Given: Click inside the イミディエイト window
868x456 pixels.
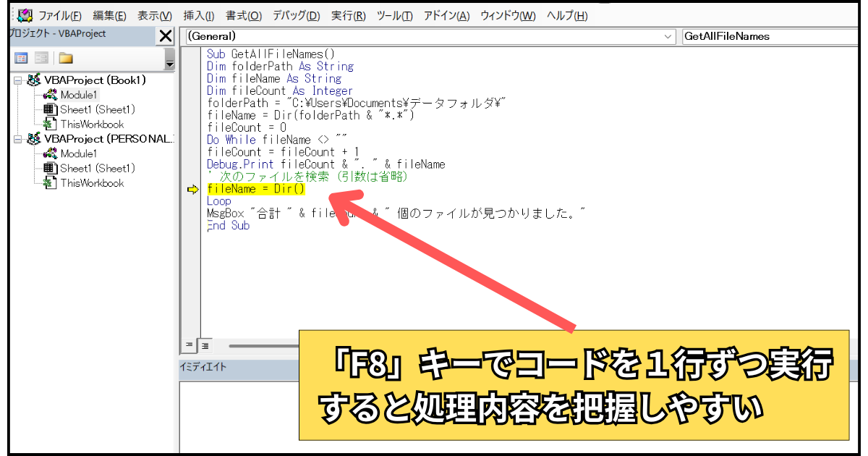Looking at the screenshot, I should [x=239, y=413].
